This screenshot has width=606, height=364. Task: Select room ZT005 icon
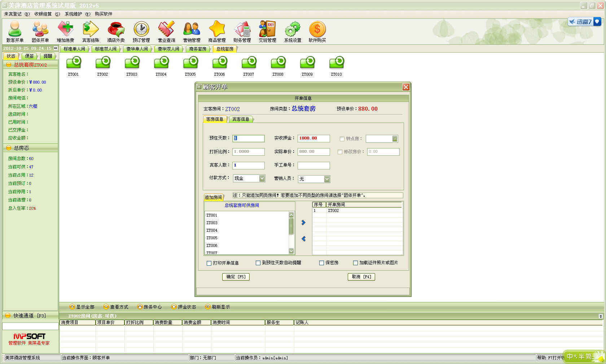pos(190,63)
